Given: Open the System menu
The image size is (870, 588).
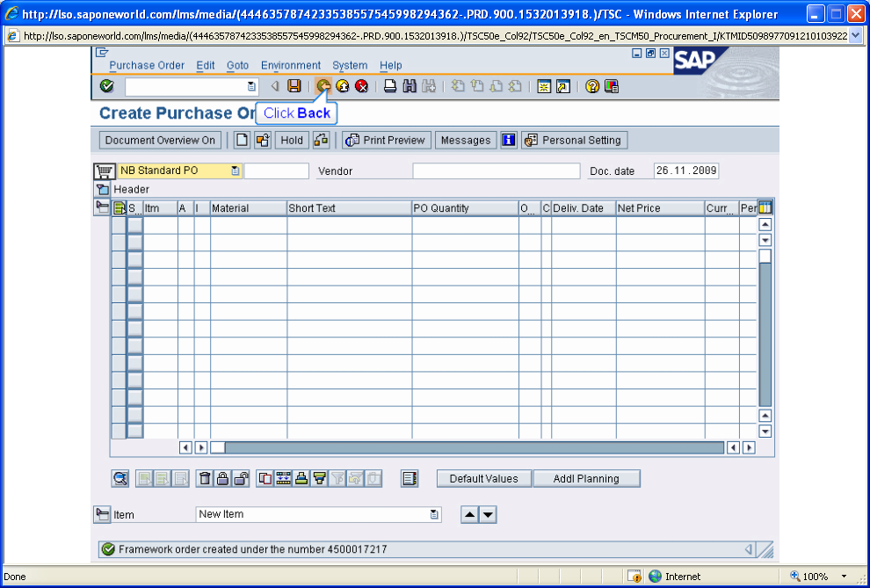Looking at the screenshot, I should tap(350, 65).
